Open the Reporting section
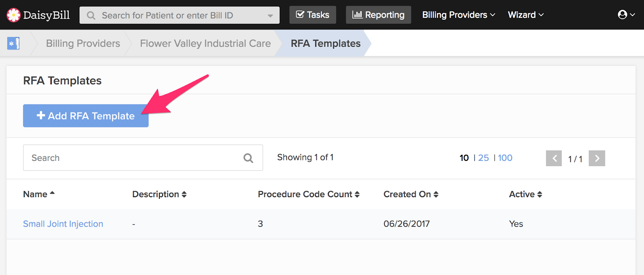644x275 pixels. (x=378, y=15)
